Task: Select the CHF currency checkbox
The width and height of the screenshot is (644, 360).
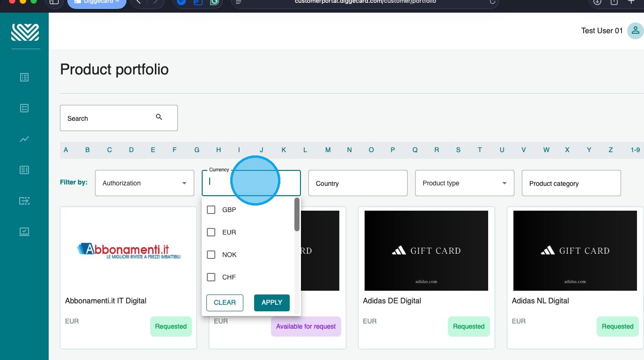Action: (211, 277)
